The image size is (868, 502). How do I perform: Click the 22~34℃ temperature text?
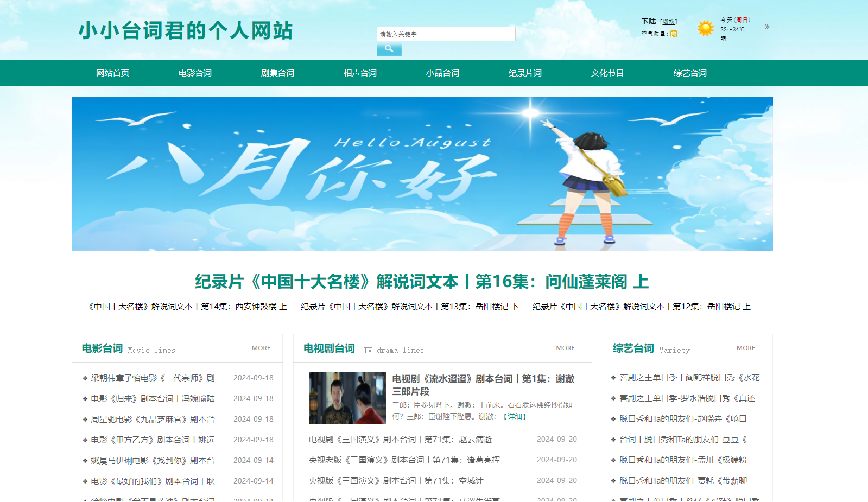point(732,29)
